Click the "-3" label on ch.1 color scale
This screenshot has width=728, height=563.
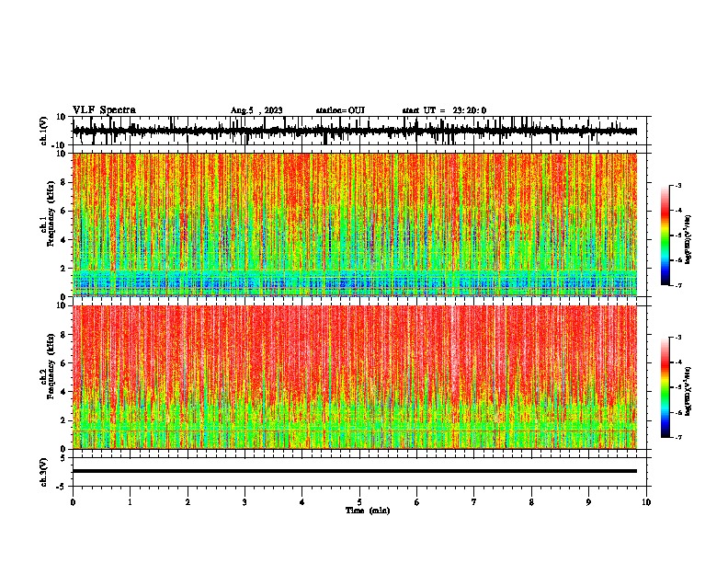coord(678,185)
